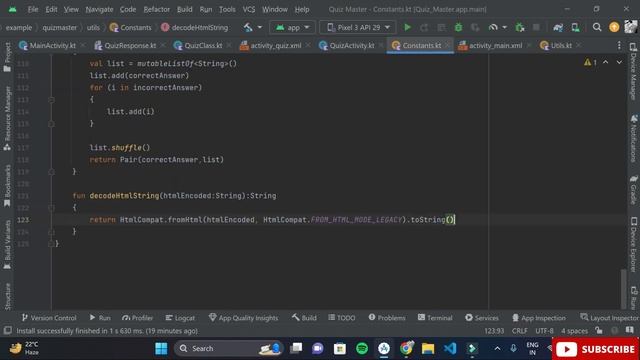Toggle read-only lock icon in status bar
The width and height of the screenshot is (640, 360).
pos(599,331)
